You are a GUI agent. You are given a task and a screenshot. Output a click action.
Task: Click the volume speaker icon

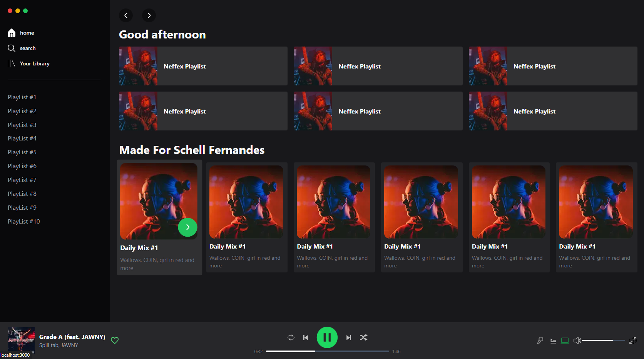pos(577,340)
